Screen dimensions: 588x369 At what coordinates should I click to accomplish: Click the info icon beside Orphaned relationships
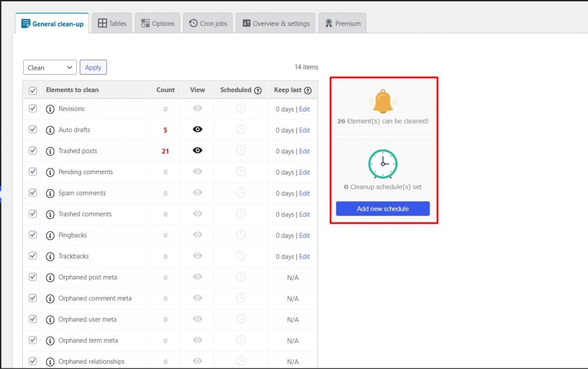[50, 362]
